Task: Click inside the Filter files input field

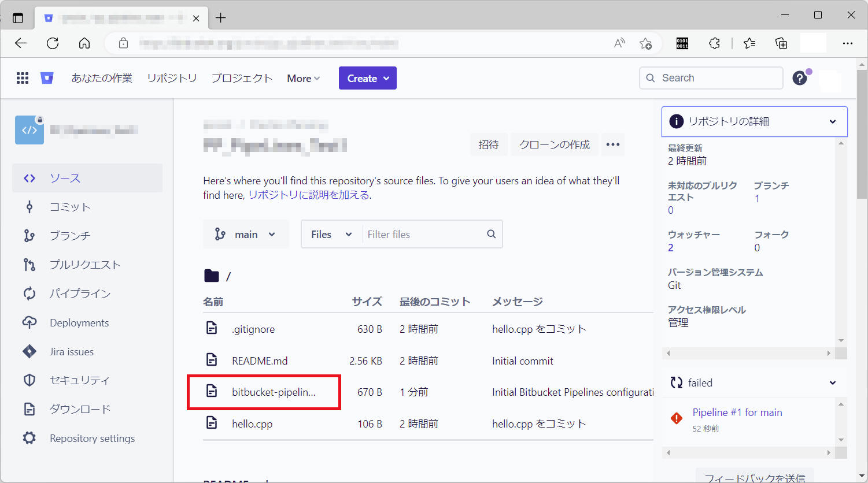Action: click(x=422, y=234)
